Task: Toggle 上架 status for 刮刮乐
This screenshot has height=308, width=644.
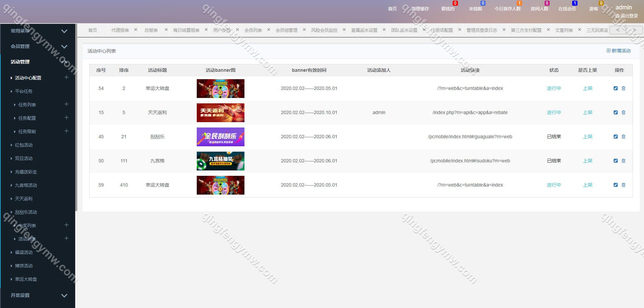Action: click(587, 137)
